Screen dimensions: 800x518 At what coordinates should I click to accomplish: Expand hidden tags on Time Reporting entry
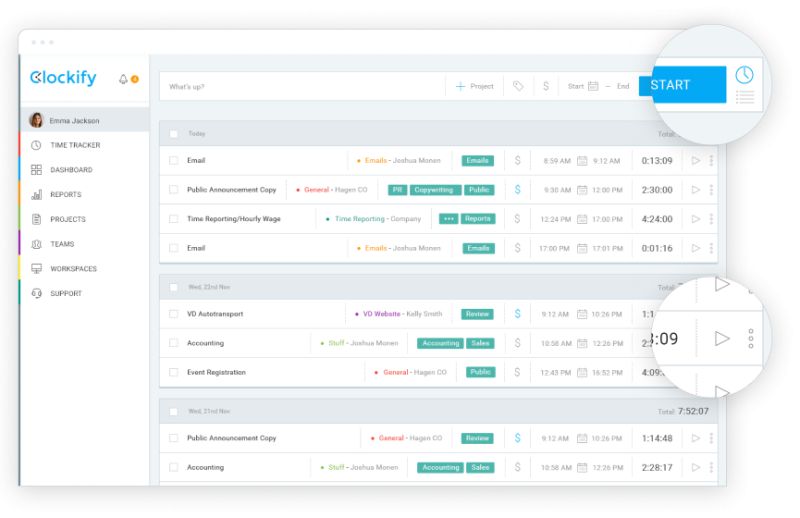click(x=448, y=218)
